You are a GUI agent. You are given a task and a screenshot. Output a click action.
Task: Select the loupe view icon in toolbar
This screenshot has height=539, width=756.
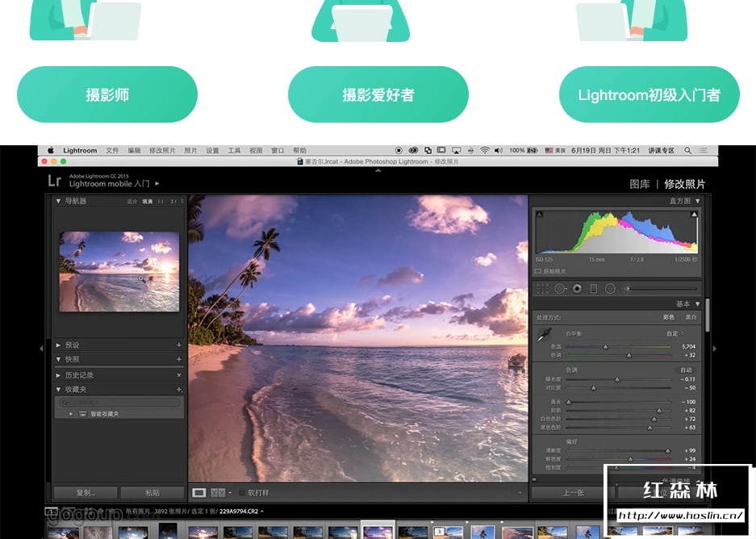199,493
